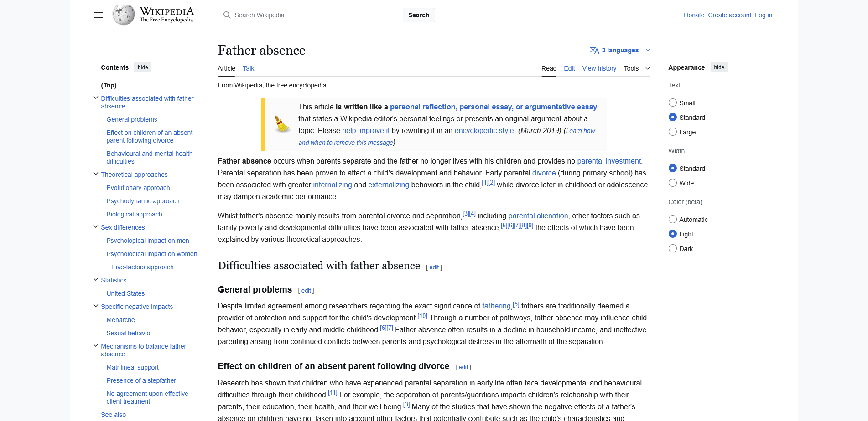The width and height of the screenshot is (868, 421).
Task: Jump to (Top) in contents
Action: [109, 85]
